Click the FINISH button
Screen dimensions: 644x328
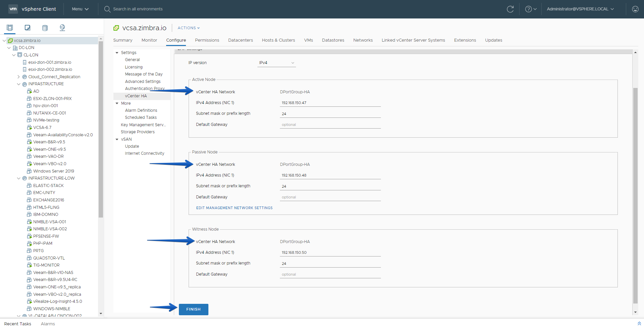(194, 309)
